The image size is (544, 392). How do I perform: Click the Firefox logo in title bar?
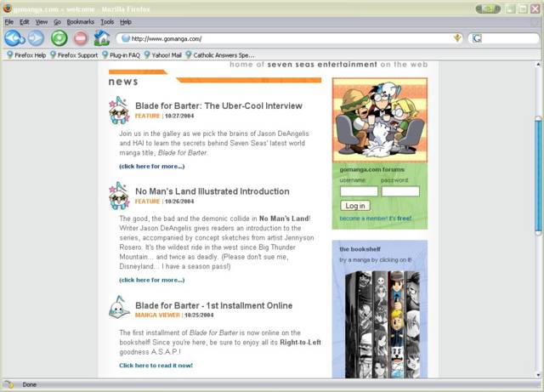pos(7,9)
